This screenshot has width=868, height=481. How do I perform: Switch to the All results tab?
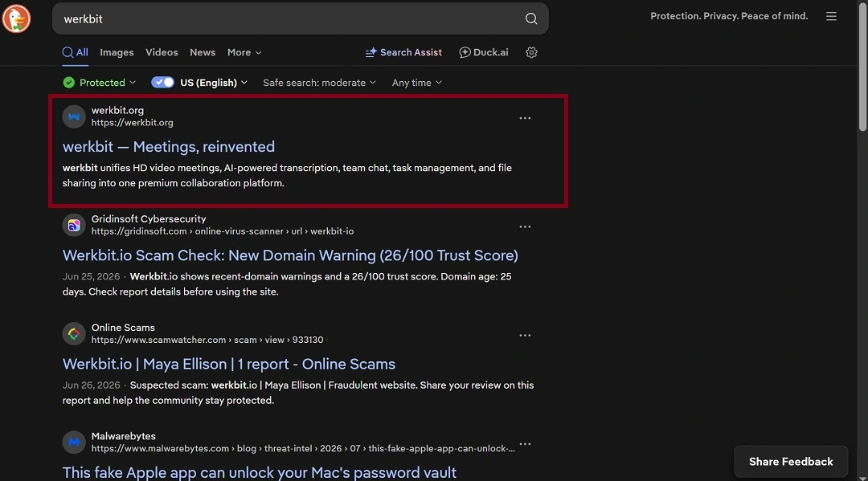[x=76, y=52]
